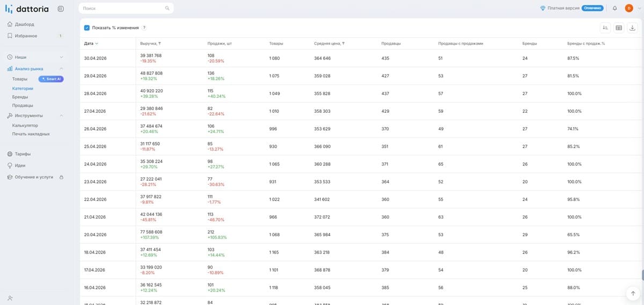The height and width of the screenshot is (305, 644).
Task: Open the Калькулятор tool
Action: click(25, 126)
